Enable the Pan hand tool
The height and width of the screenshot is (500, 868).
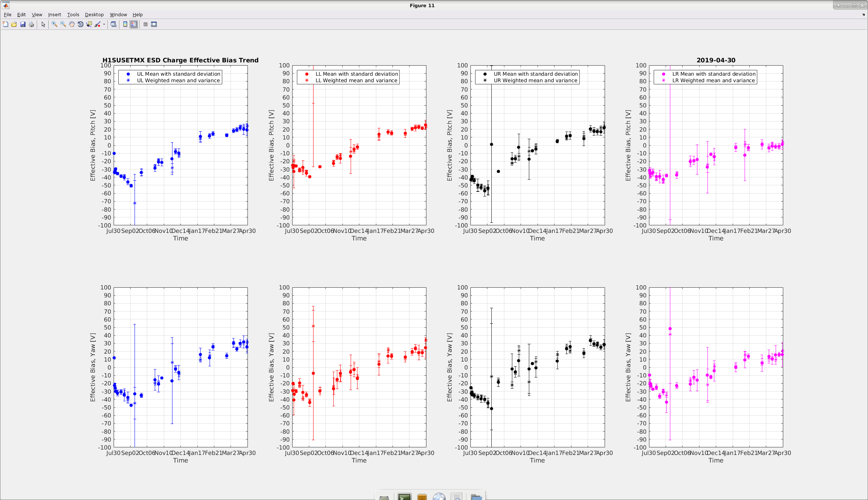click(72, 24)
